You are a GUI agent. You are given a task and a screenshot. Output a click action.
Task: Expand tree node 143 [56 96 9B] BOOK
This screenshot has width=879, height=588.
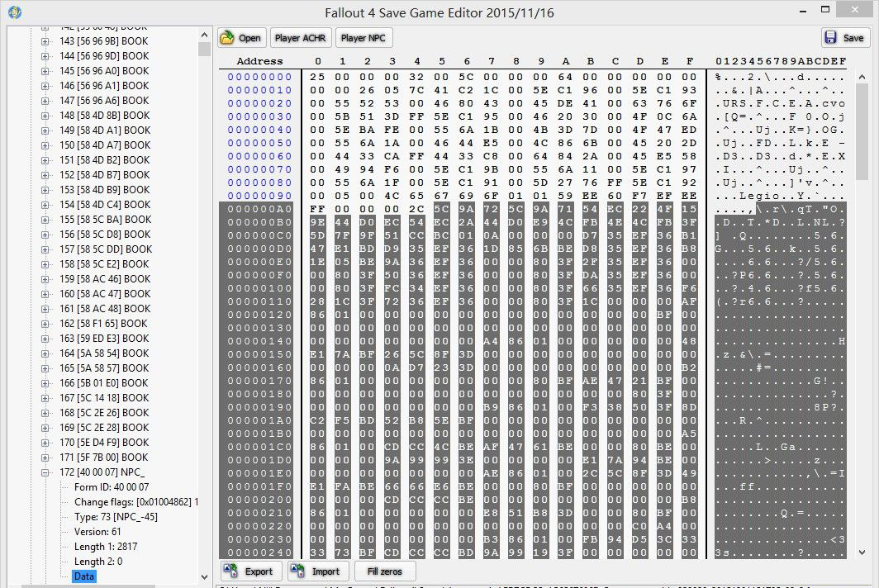[45, 41]
